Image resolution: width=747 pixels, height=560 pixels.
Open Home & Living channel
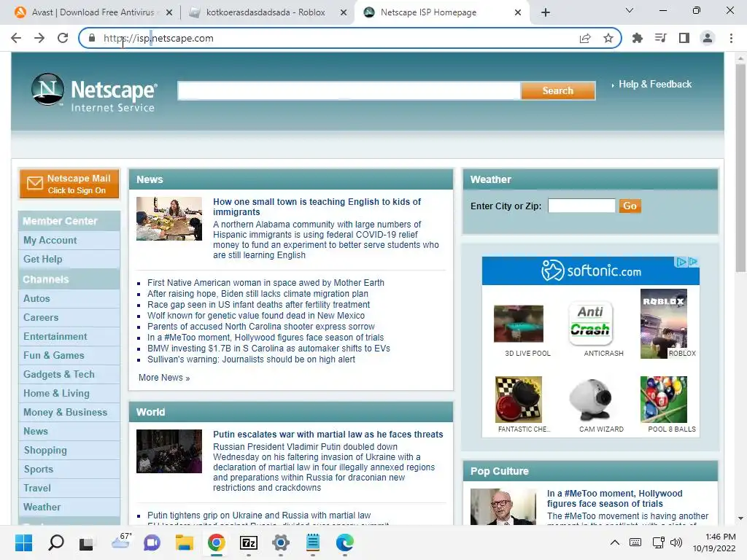(56, 394)
